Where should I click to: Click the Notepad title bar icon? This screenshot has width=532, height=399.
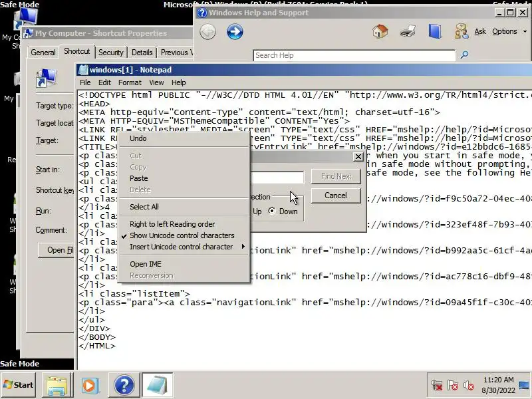[82, 70]
